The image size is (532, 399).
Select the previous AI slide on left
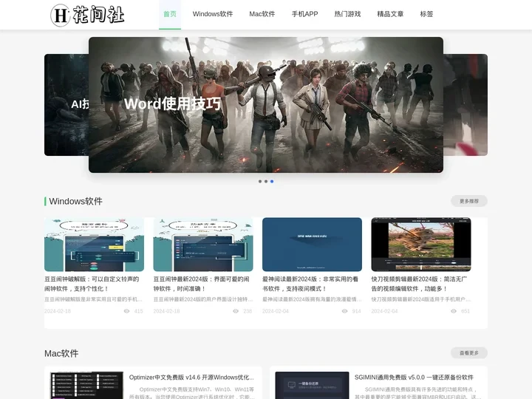66,105
